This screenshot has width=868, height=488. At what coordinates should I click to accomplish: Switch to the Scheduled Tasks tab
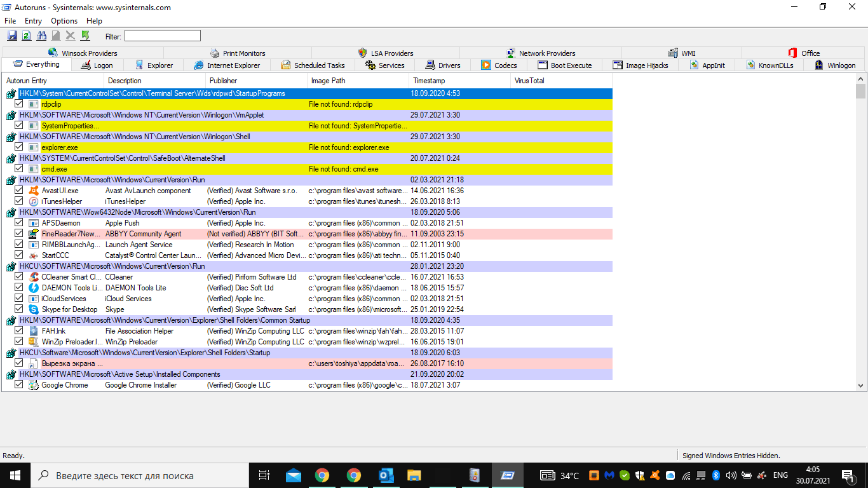(313, 65)
